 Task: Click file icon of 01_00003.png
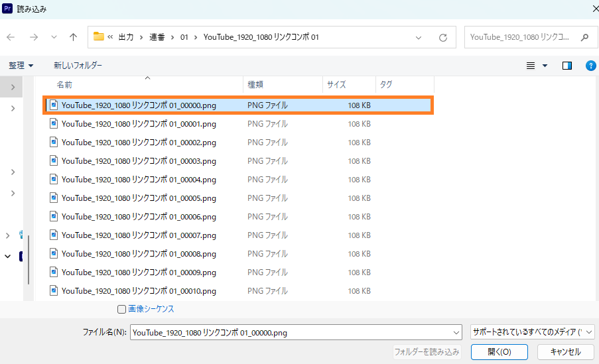(x=54, y=160)
